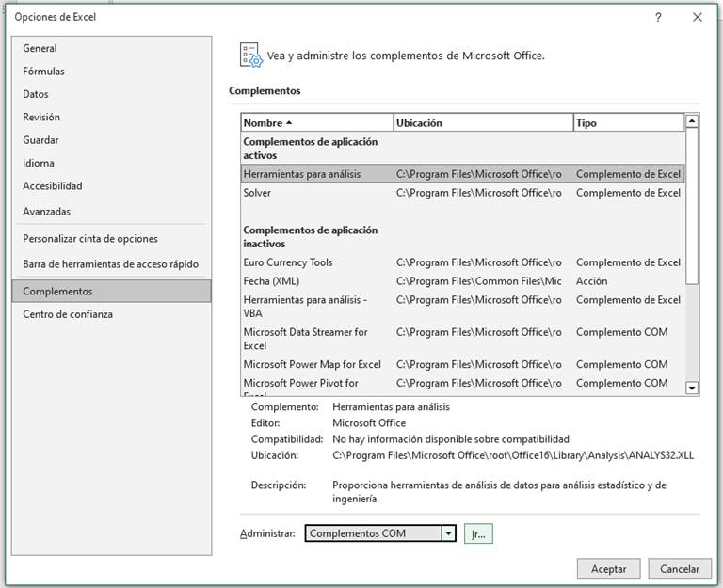Viewport: 723px width, 588px height.
Task: Select Microsoft Data Streamer for Excel row
Action: point(462,339)
